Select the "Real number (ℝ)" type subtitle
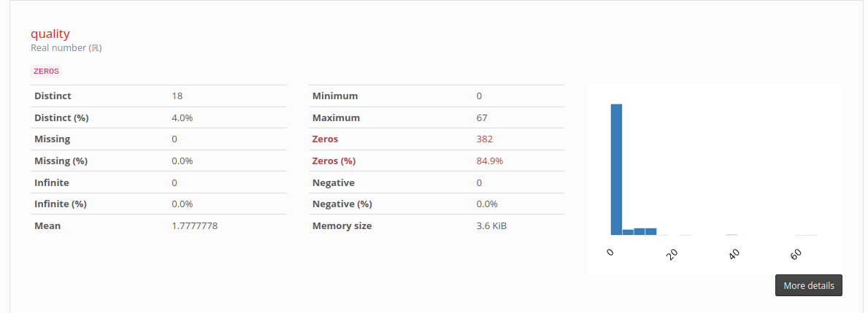Screen dimensions: 868x313 [x=66, y=48]
